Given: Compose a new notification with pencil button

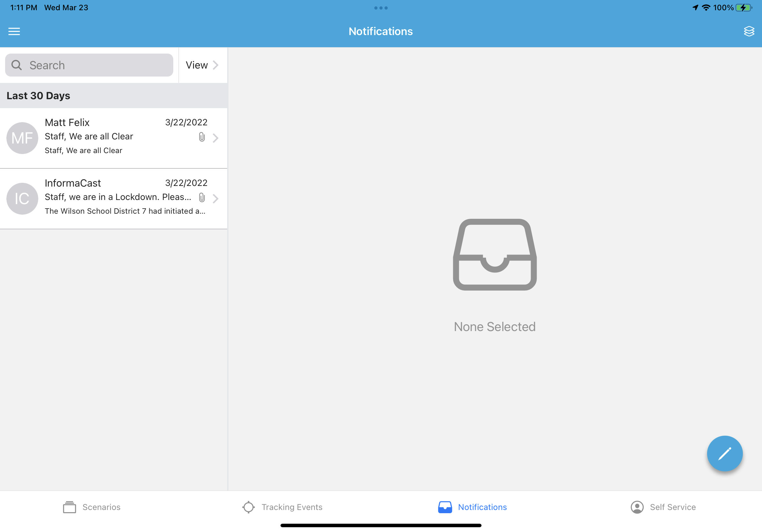Looking at the screenshot, I should (724, 454).
